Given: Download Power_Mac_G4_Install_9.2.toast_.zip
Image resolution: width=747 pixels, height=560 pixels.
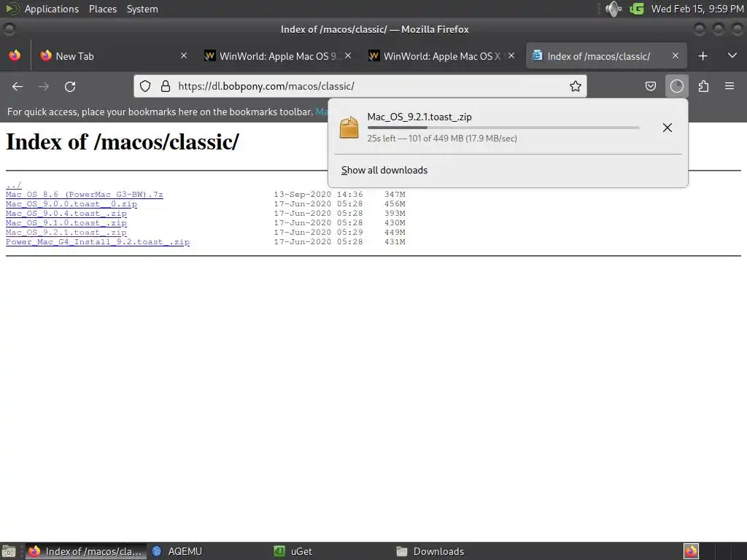Looking at the screenshot, I should click(98, 242).
